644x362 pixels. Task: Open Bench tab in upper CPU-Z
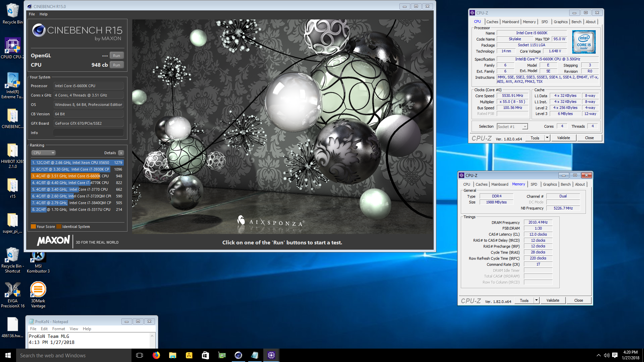click(x=576, y=22)
